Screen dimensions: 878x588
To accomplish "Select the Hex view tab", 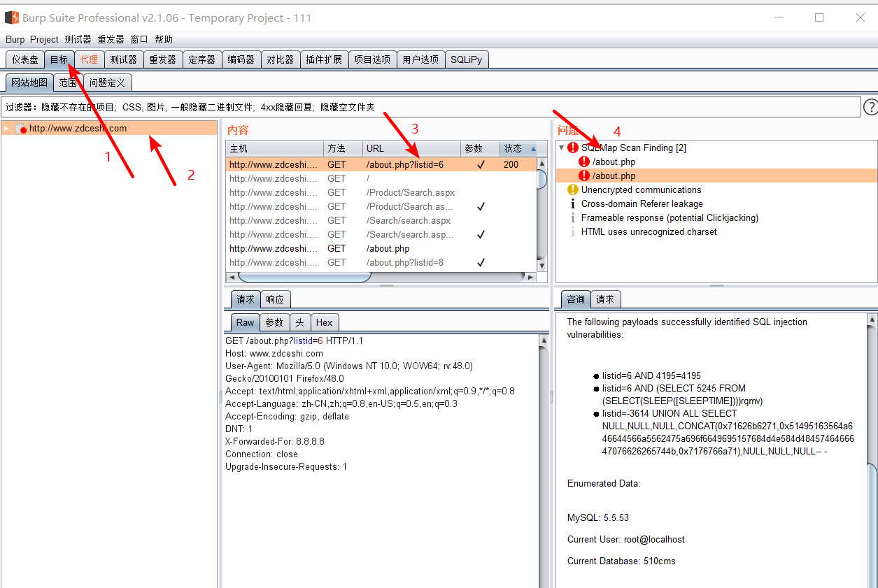I will click(324, 322).
